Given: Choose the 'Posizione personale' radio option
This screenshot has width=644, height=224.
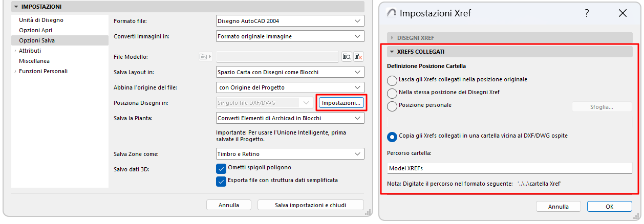Looking at the screenshot, I should 392,106.
